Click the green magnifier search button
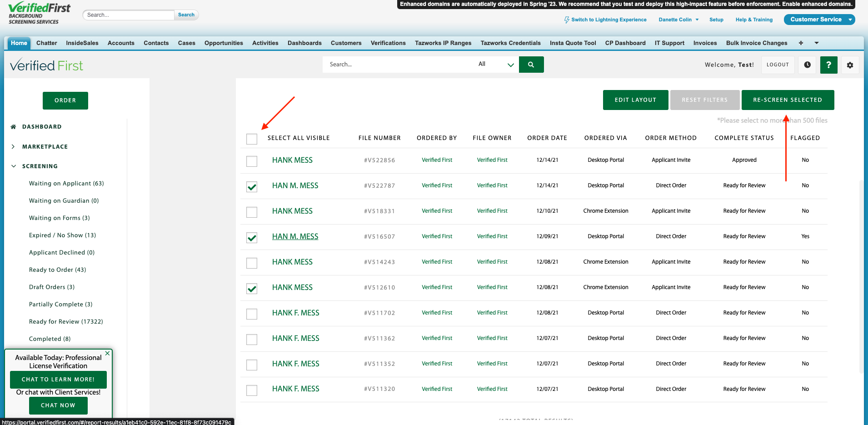Image resolution: width=868 pixels, height=425 pixels. click(531, 65)
